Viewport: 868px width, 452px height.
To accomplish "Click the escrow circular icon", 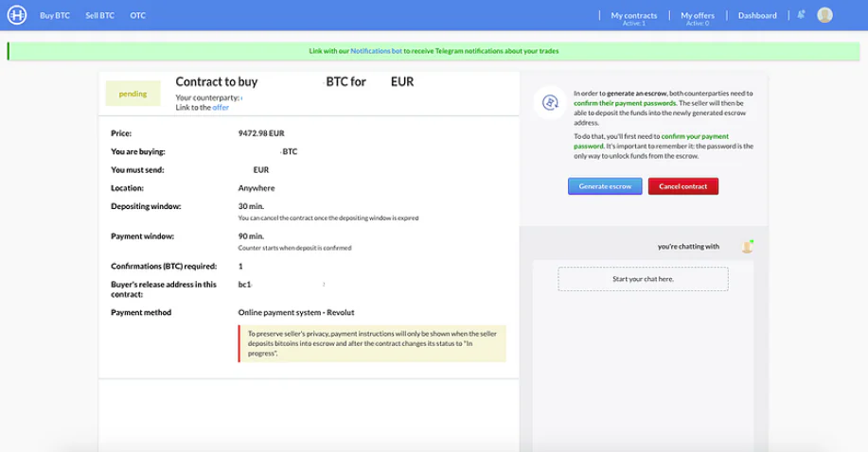I will tap(550, 102).
